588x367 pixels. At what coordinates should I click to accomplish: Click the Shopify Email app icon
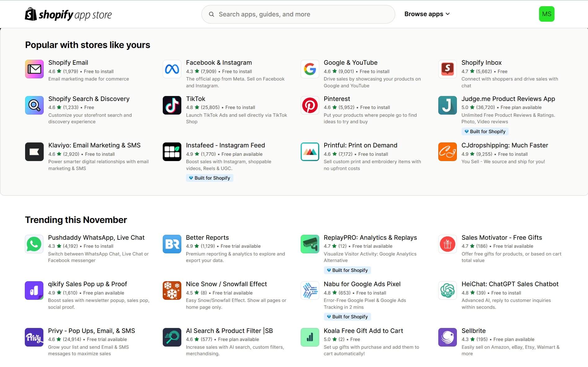point(34,69)
